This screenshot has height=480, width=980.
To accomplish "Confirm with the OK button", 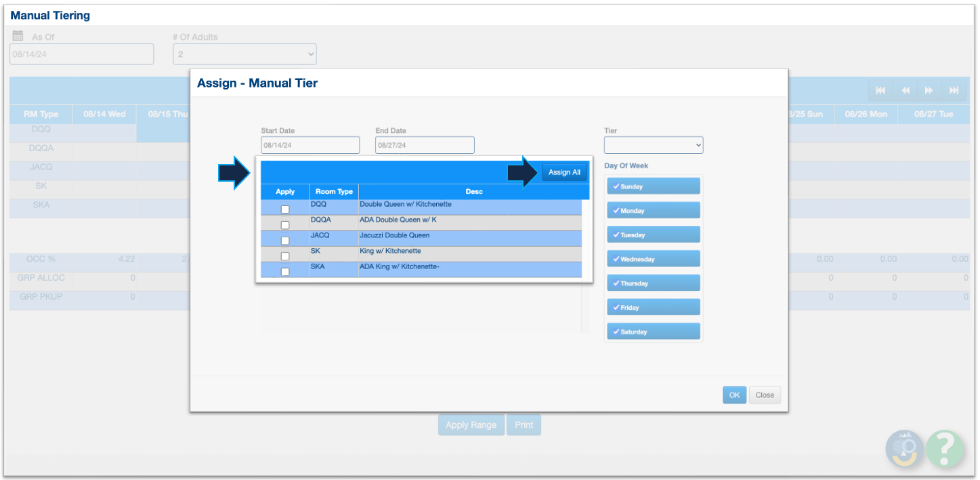I will 734,395.
